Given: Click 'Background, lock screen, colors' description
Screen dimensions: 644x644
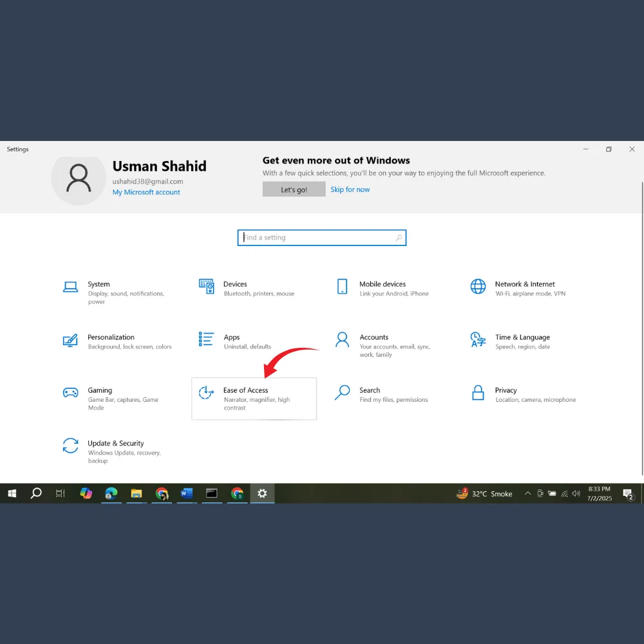Looking at the screenshot, I should coord(130,346).
